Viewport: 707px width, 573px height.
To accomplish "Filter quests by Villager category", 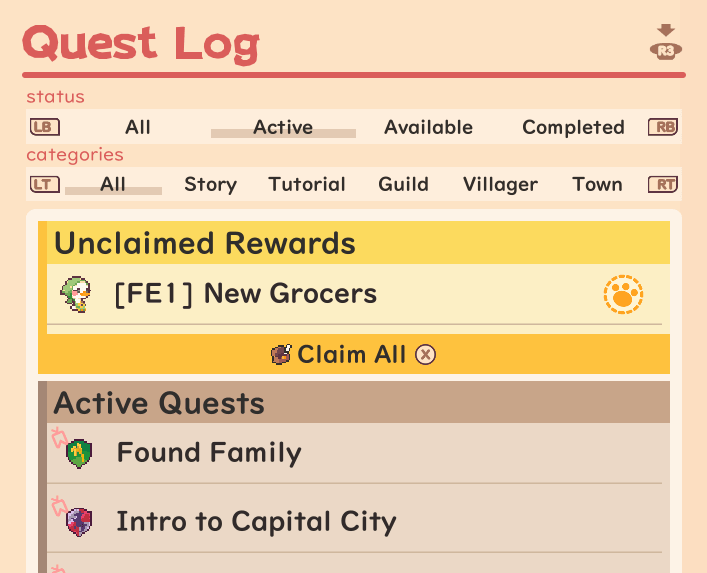I will click(x=500, y=184).
